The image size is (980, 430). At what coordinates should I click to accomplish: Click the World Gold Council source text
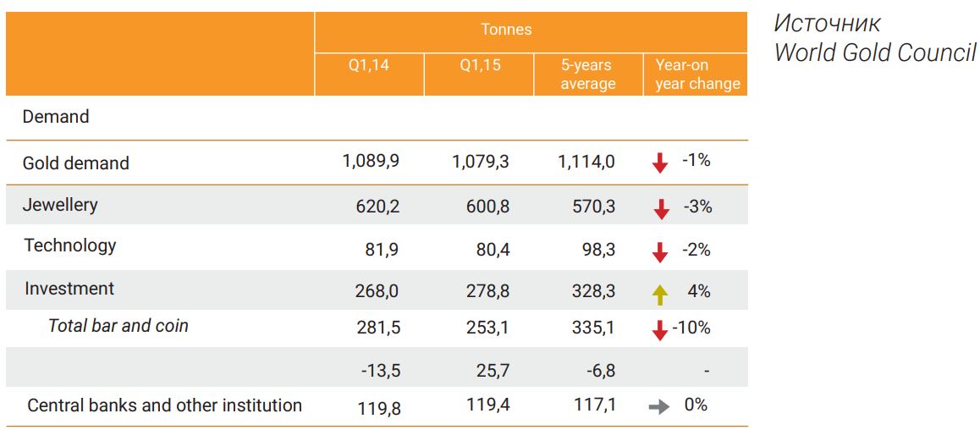[x=874, y=52]
